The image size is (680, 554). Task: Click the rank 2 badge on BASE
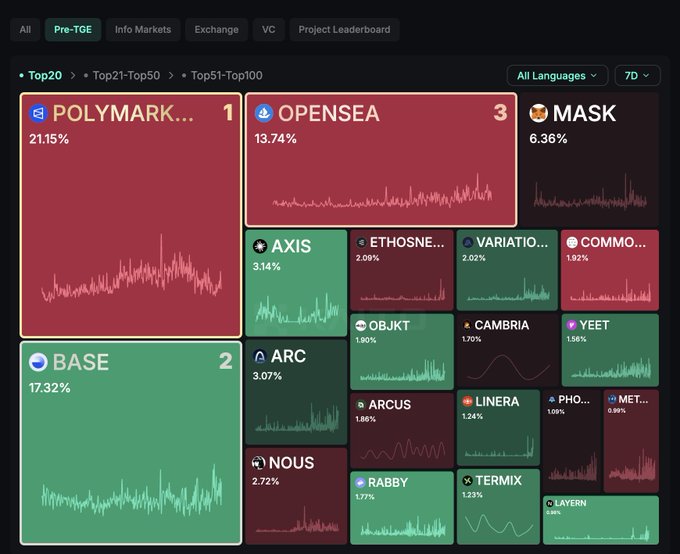pyautogui.click(x=226, y=361)
